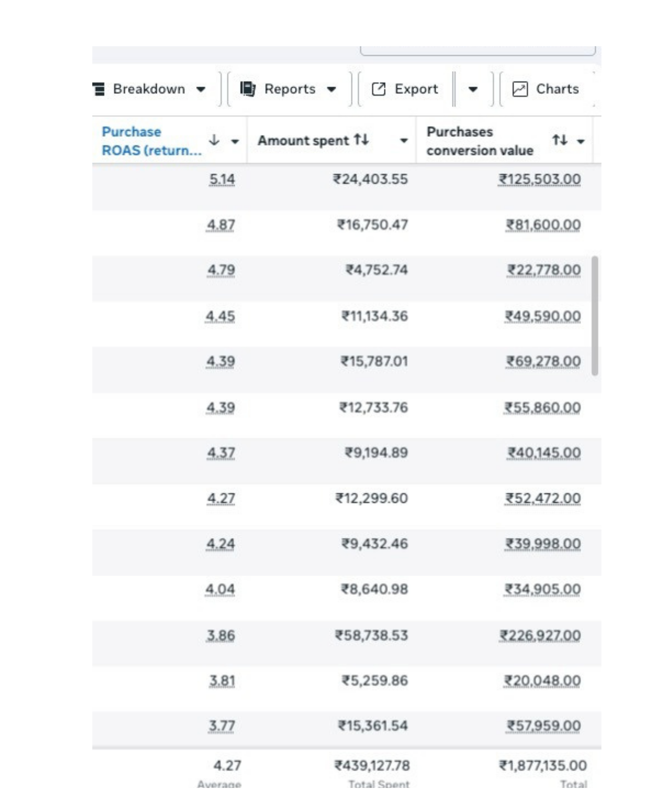Click the 4.24 ROAS value
The image size is (649, 812).
(x=220, y=544)
